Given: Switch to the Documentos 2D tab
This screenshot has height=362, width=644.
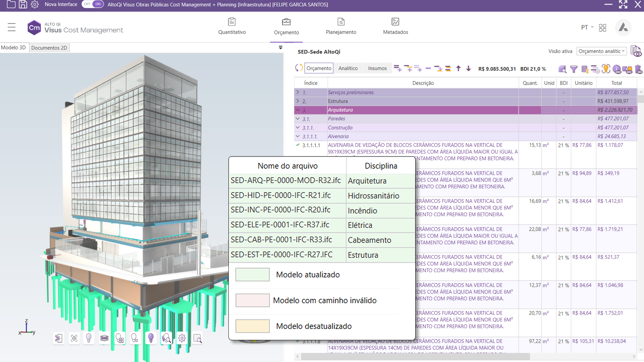Looking at the screenshot, I should click(x=49, y=48).
